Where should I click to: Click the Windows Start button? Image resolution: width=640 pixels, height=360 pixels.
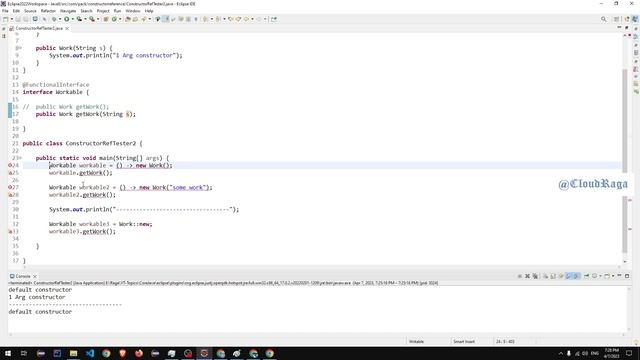pos(8,353)
